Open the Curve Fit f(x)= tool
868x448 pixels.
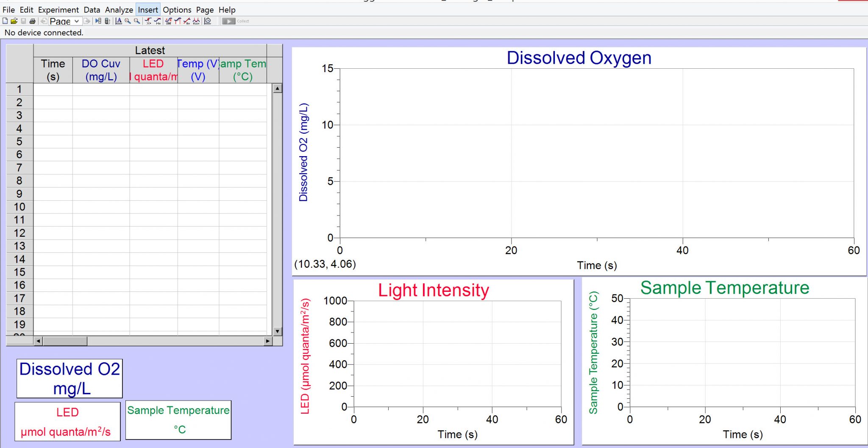pyautogui.click(x=196, y=21)
